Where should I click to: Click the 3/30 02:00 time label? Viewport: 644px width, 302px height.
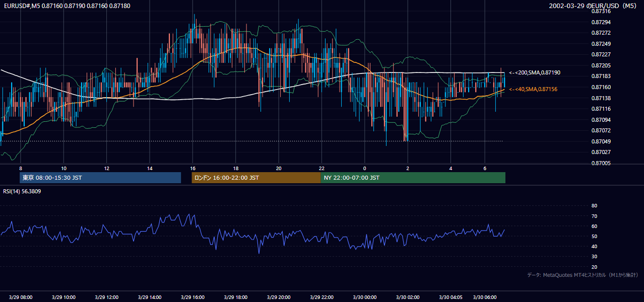(408, 297)
